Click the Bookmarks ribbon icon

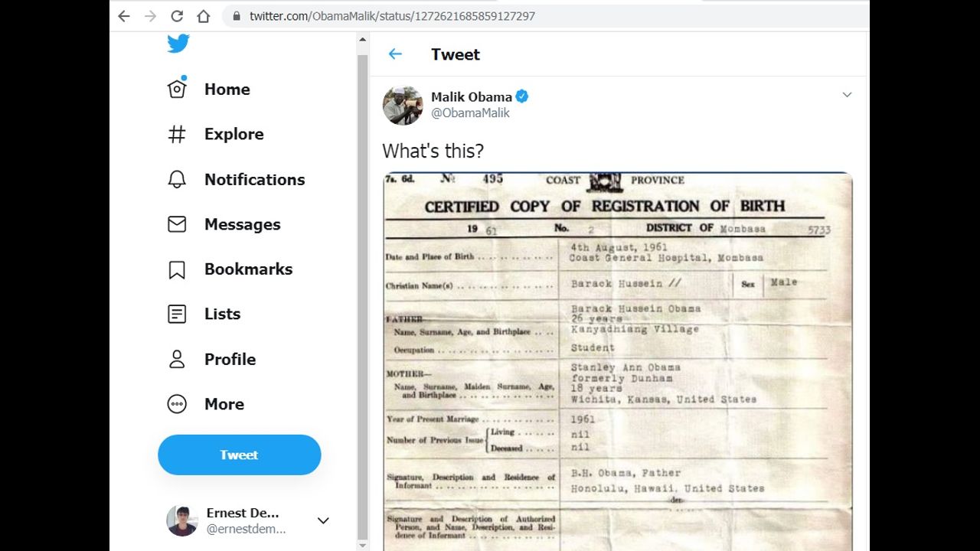point(177,269)
